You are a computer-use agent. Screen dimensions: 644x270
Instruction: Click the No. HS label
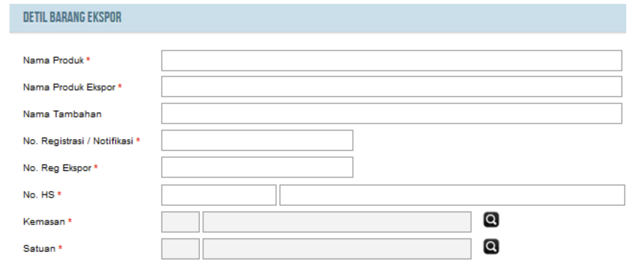[x=39, y=195]
